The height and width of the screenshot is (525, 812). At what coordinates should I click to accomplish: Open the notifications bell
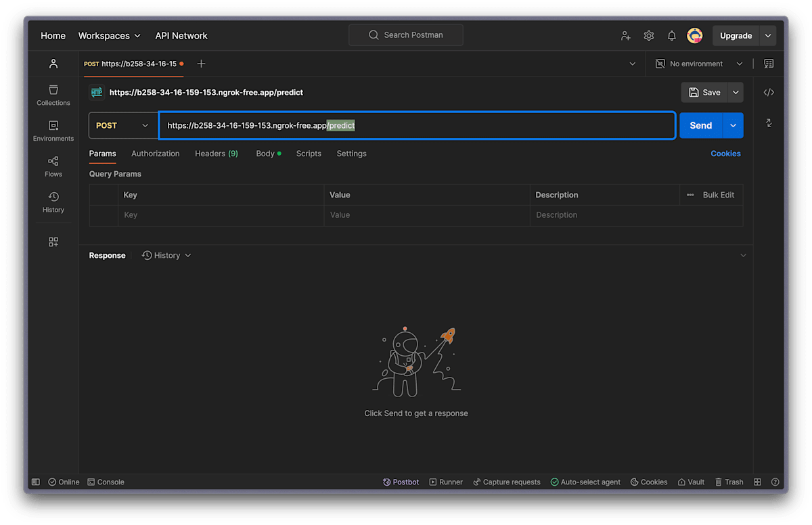672,36
